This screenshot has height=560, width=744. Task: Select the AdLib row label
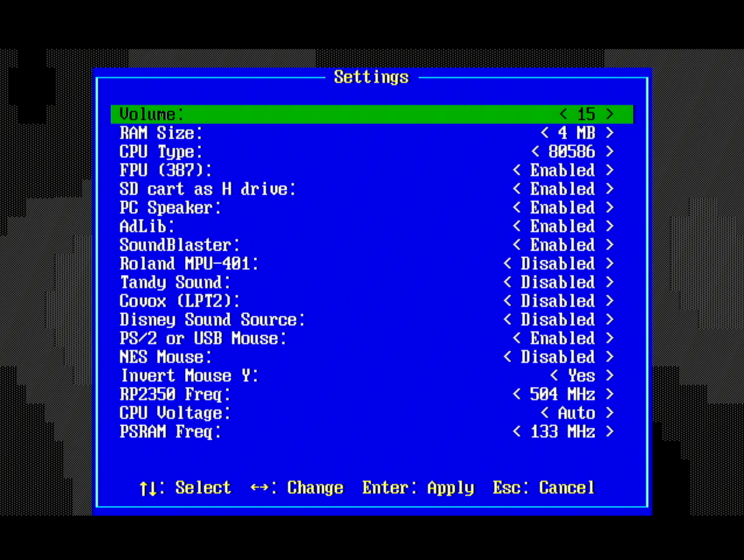(147, 226)
